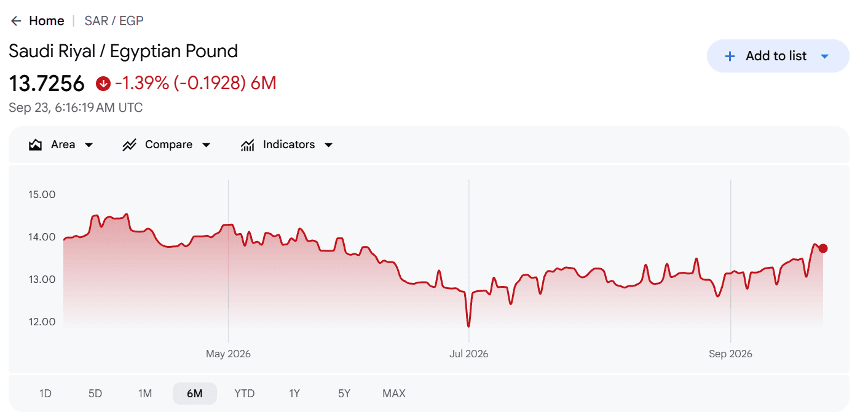Click the Add to list button
This screenshot has width=868, height=420.
point(778,56)
